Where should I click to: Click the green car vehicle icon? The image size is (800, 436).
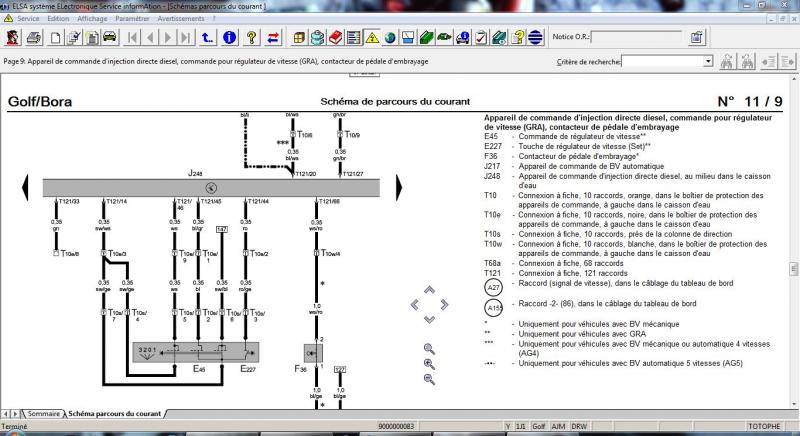pos(110,37)
